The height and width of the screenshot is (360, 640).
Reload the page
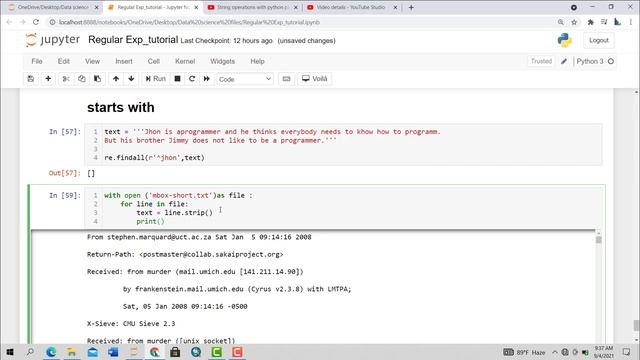click(36, 22)
